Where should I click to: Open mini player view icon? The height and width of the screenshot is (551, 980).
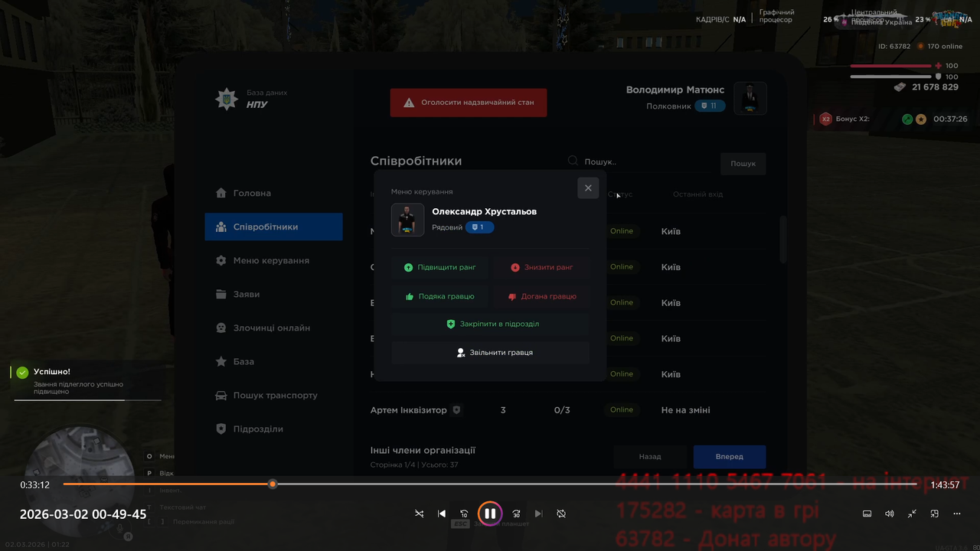pyautogui.click(x=935, y=514)
